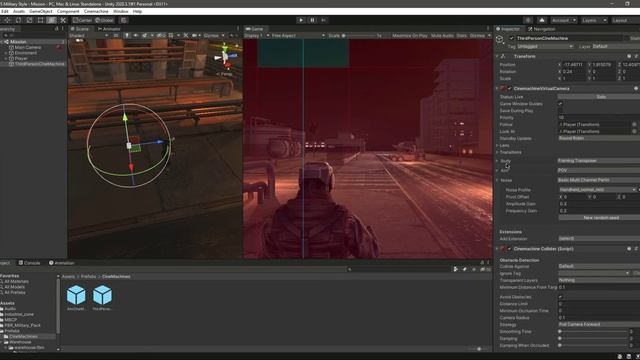Start Play mode with the play button

click(x=301, y=20)
